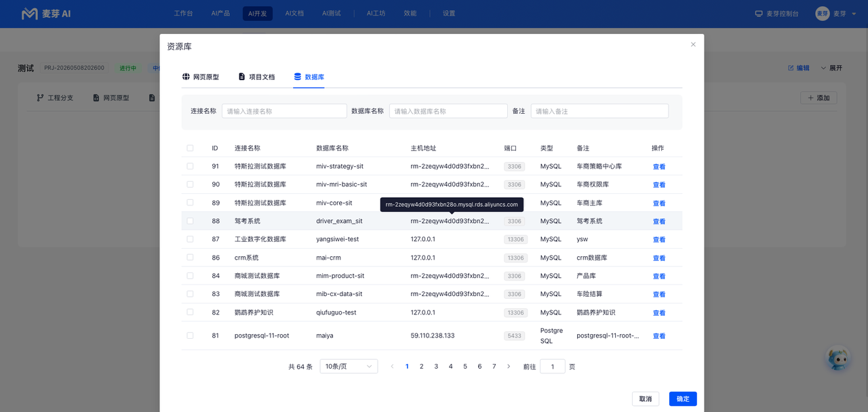Open the AI开发 menu
This screenshot has height=412, width=868.
(258, 14)
